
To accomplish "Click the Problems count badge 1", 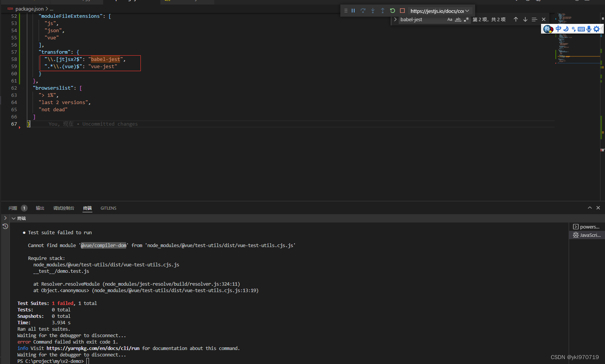I will pos(24,208).
